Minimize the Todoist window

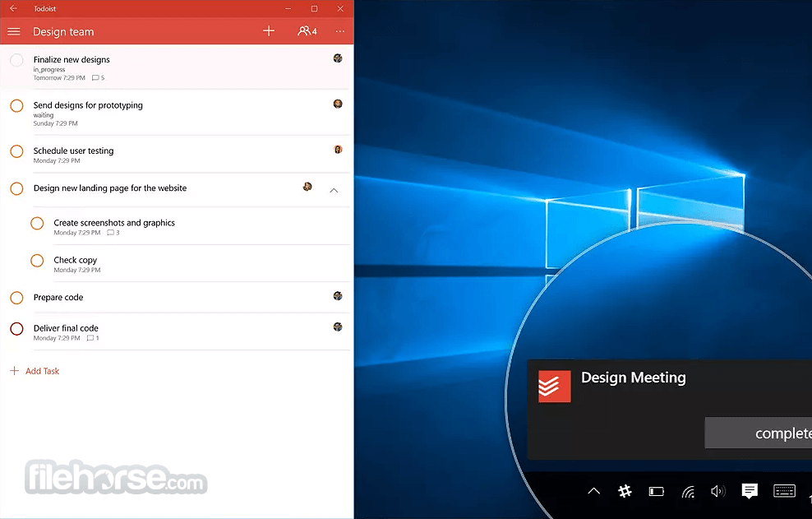coord(288,8)
